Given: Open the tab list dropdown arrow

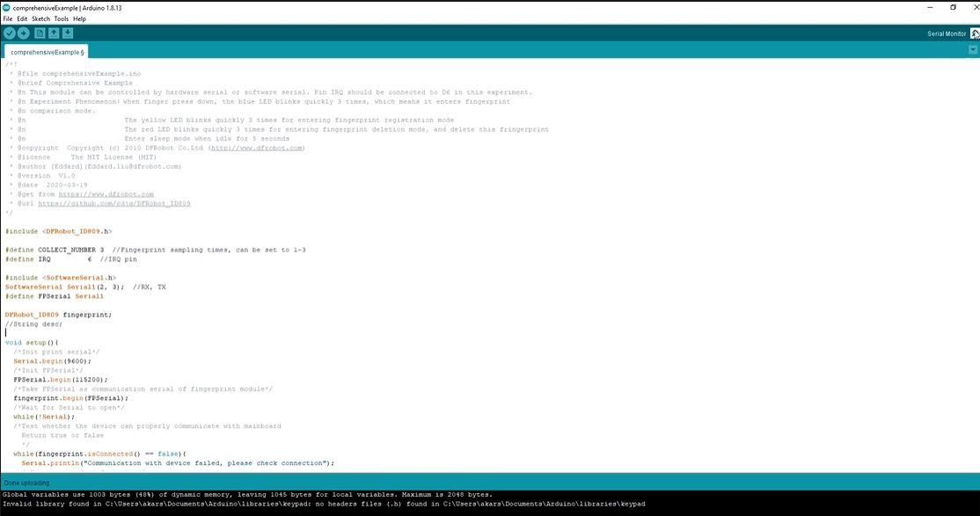Looking at the screenshot, I should (971, 51).
